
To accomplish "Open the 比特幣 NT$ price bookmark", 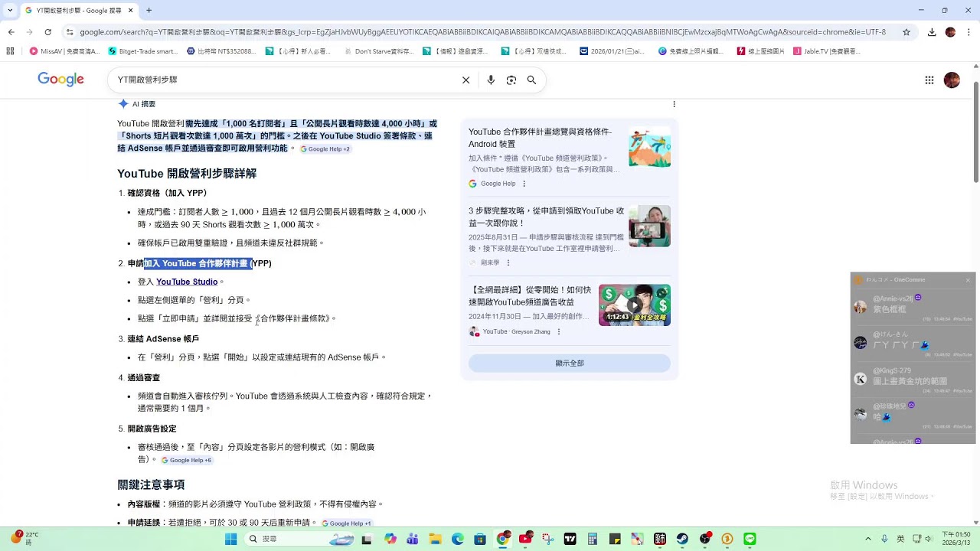I will coord(222,51).
